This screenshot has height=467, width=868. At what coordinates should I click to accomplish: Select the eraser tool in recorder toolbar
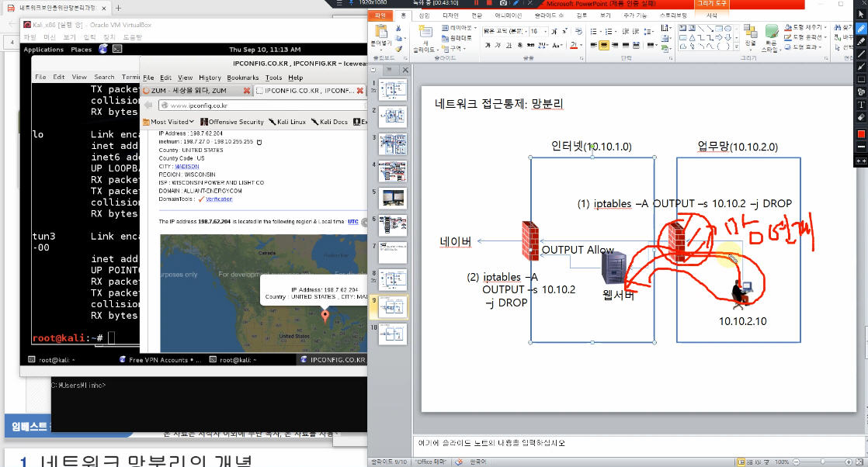click(x=861, y=117)
